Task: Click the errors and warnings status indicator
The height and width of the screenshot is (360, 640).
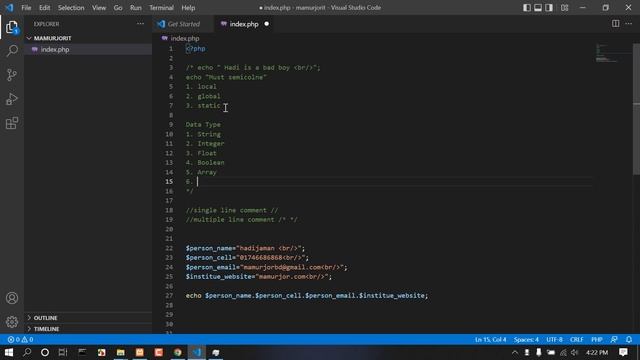Action: (x=20, y=340)
